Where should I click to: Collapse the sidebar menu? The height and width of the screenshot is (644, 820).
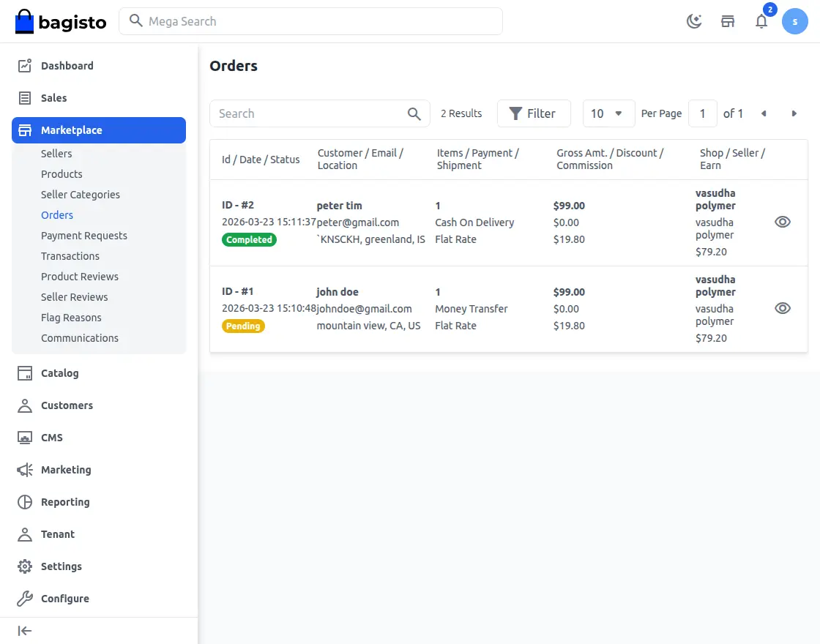pyautogui.click(x=25, y=631)
